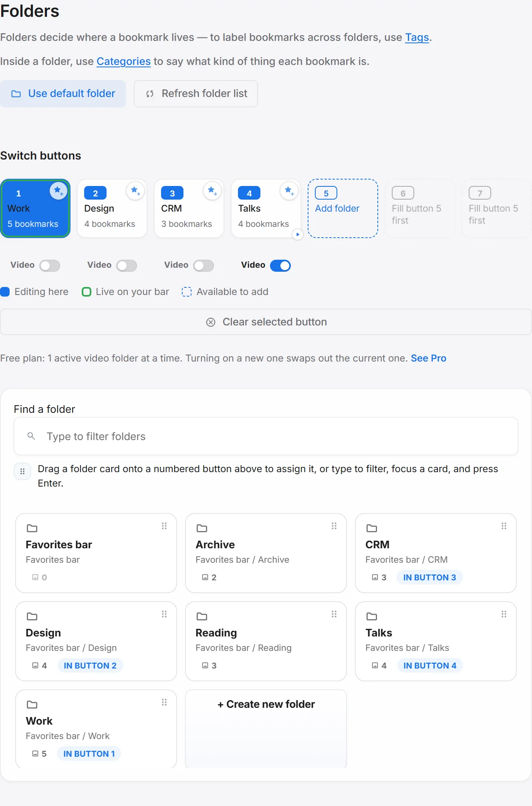532x806 pixels.
Task: Select switch button 3 CRM
Action: pos(189,208)
